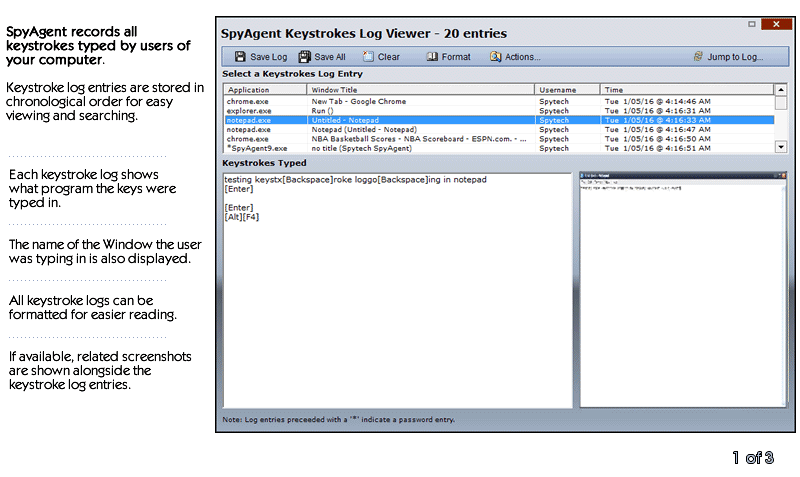Screen dimensions: 800x477
Task: Click the Clear log icon
Action: [x=368, y=57]
